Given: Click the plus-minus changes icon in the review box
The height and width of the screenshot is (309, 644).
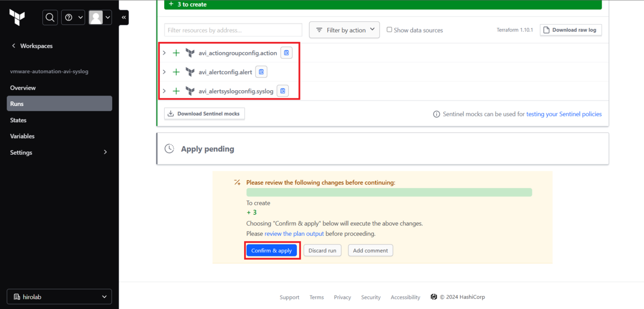Looking at the screenshot, I should tap(237, 183).
